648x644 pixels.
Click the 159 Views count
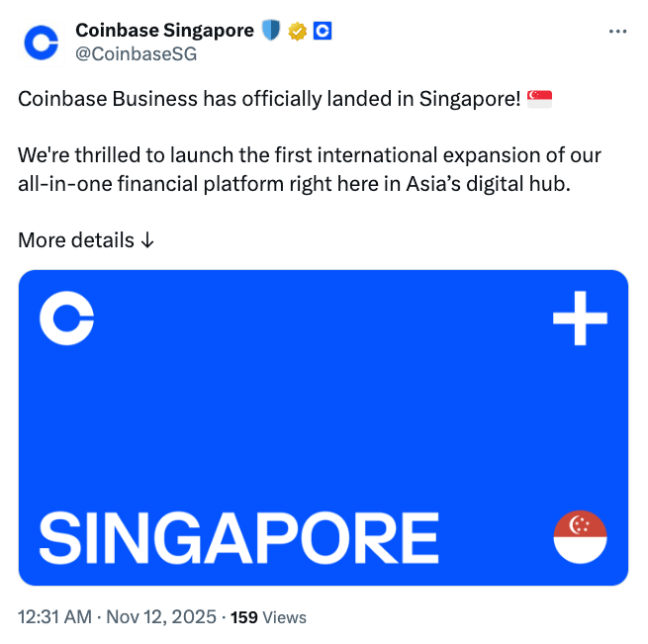pyautogui.click(x=268, y=617)
